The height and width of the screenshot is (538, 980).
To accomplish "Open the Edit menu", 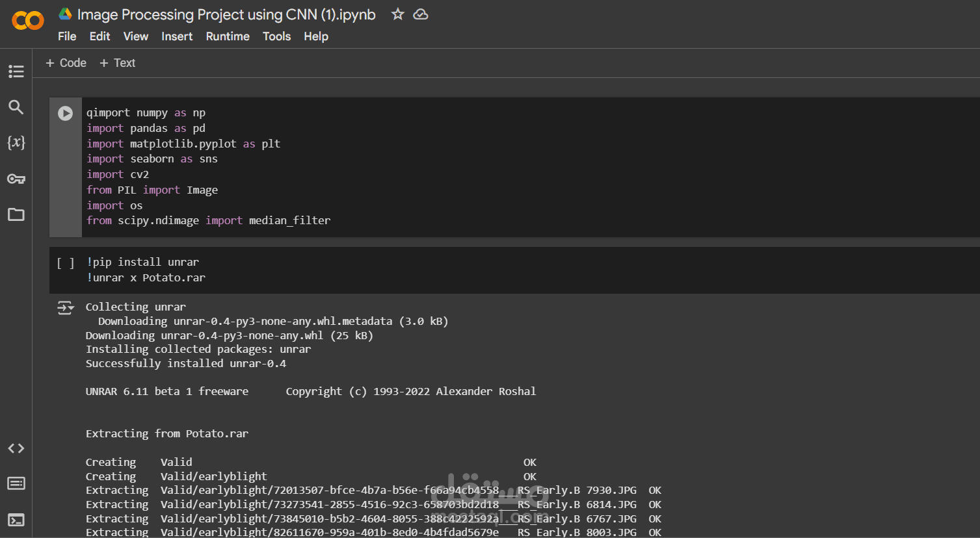I will coord(99,36).
